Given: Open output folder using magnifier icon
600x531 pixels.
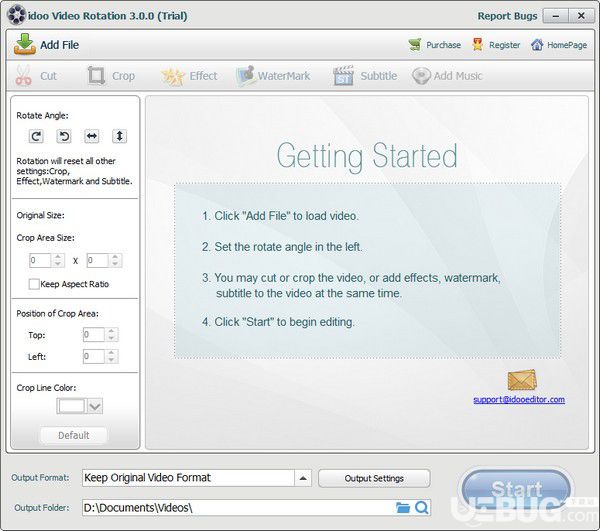Looking at the screenshot, I should (422, 508).
